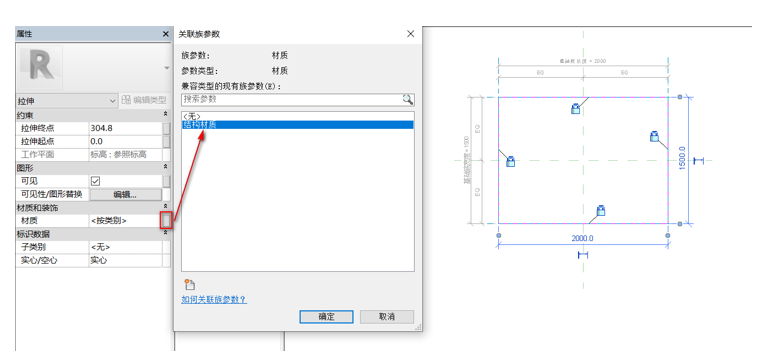Click the search magnifier icon in dialog
This screenshot has height=362, width=762.
click(407, 100)
